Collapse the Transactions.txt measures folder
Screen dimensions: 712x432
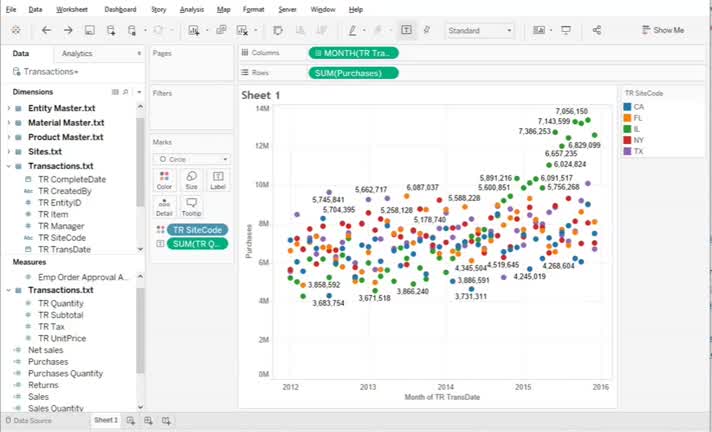(8, 290)
